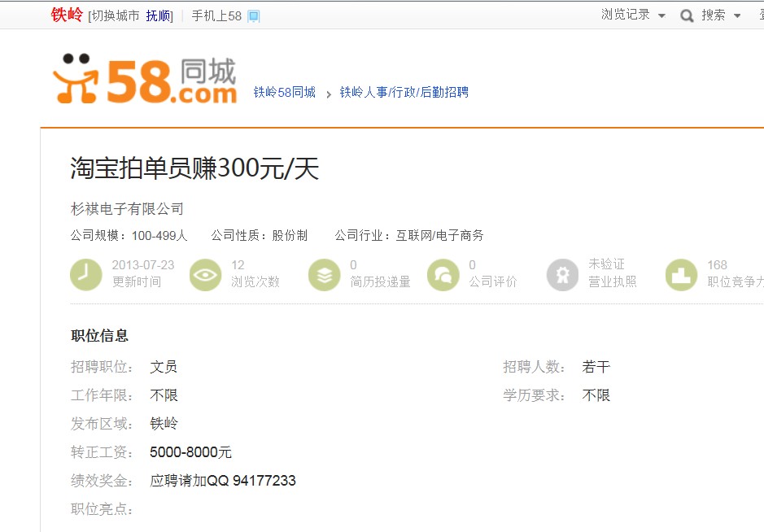The width and height of the screenshot is (764, 532).
Task: Click 公司性质：股份制
Action: coord(260,236)
